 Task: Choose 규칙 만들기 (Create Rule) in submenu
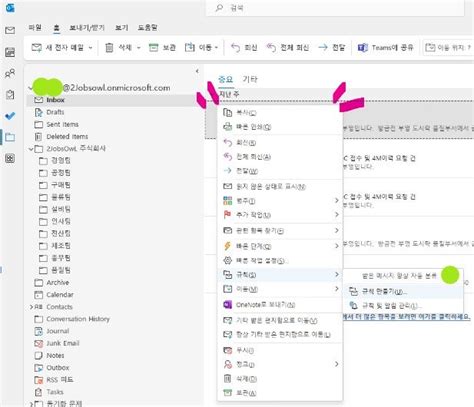[403, 292]
